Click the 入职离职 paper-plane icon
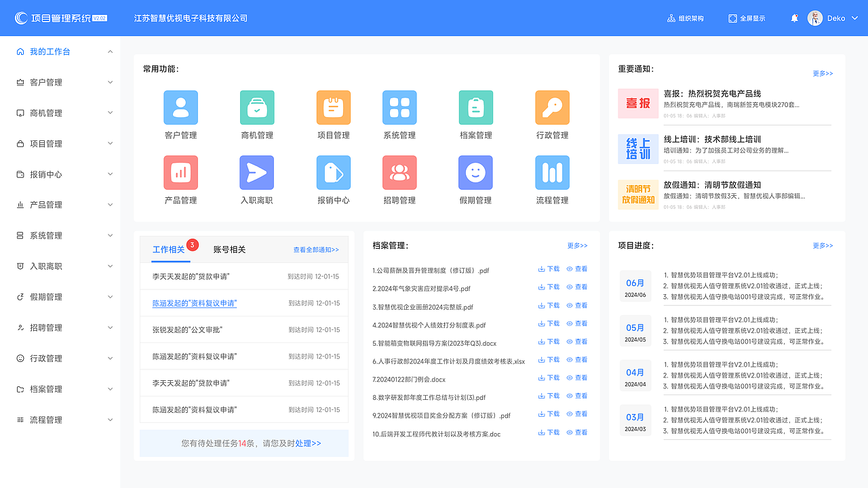This screenshot has width=868, height=488. 256,171
